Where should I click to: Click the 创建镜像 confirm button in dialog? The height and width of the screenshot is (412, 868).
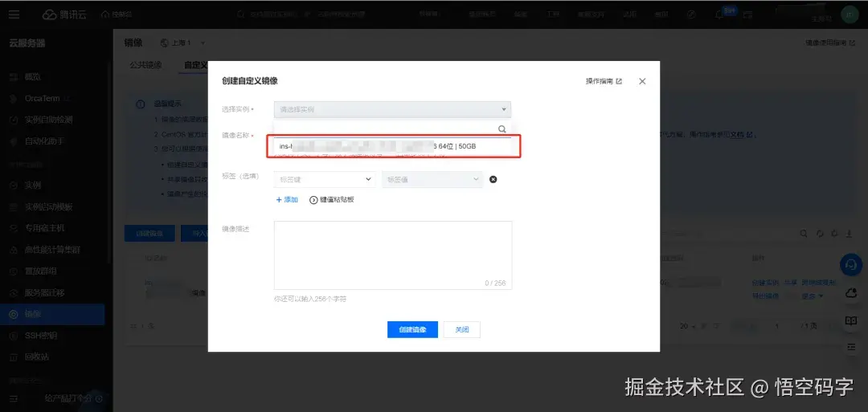pyautogui.click(x=412, y=329)
